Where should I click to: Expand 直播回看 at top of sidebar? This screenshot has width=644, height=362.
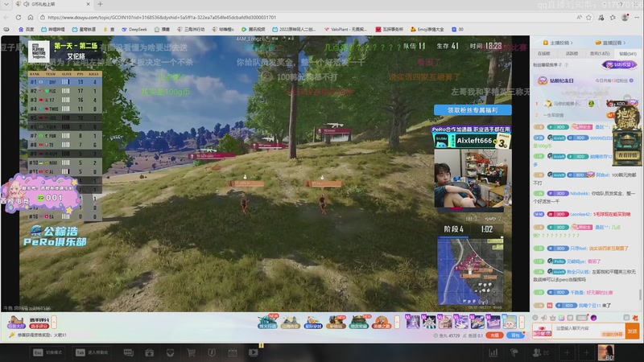[610, 43]
